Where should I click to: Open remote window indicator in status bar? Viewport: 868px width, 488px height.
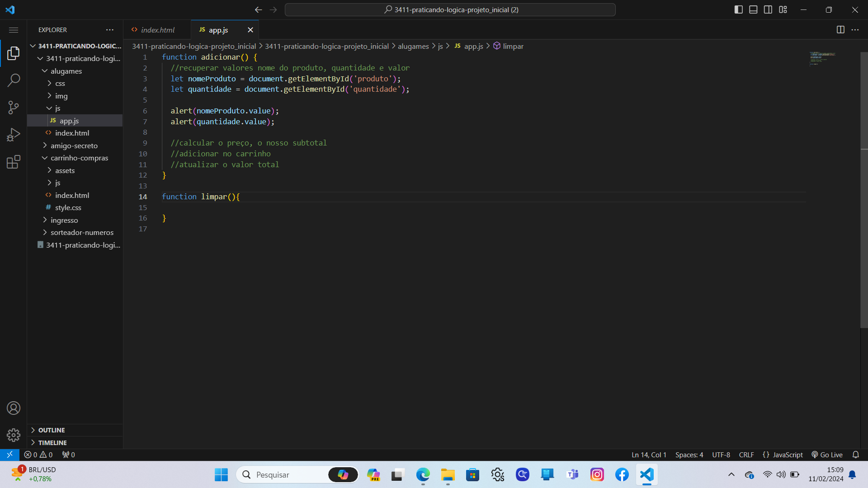(9, 455)
